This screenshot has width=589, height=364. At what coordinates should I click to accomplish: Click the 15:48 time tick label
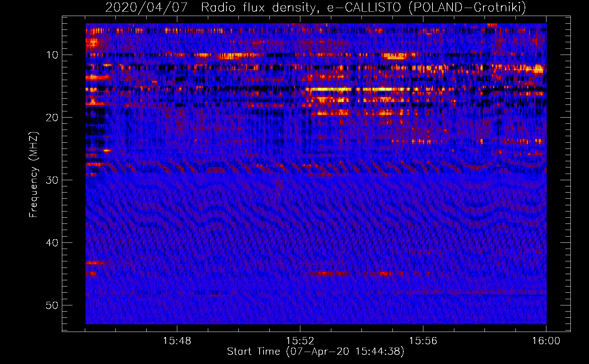pos(177,341)
